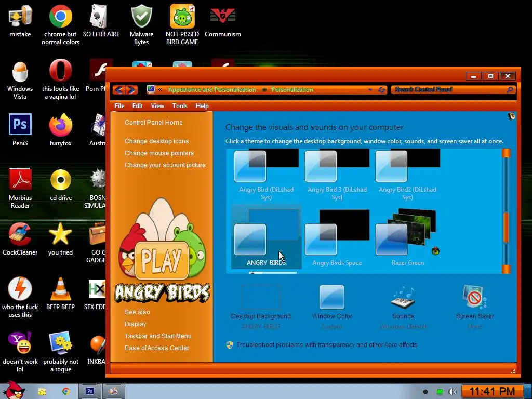
Task: Open the Display link under See also
Action: click(x=135, y=324)
